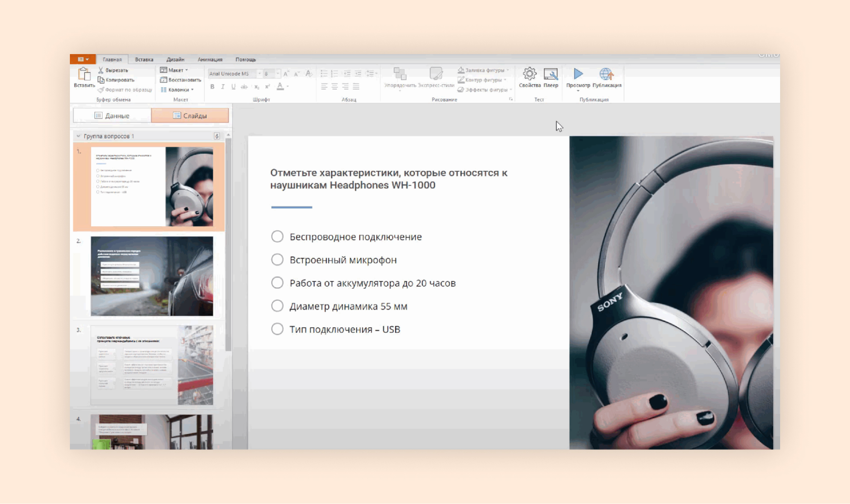Open the font size dropdown
The width and height of the screenshot is (850, 504).
[x=278, y=74]
